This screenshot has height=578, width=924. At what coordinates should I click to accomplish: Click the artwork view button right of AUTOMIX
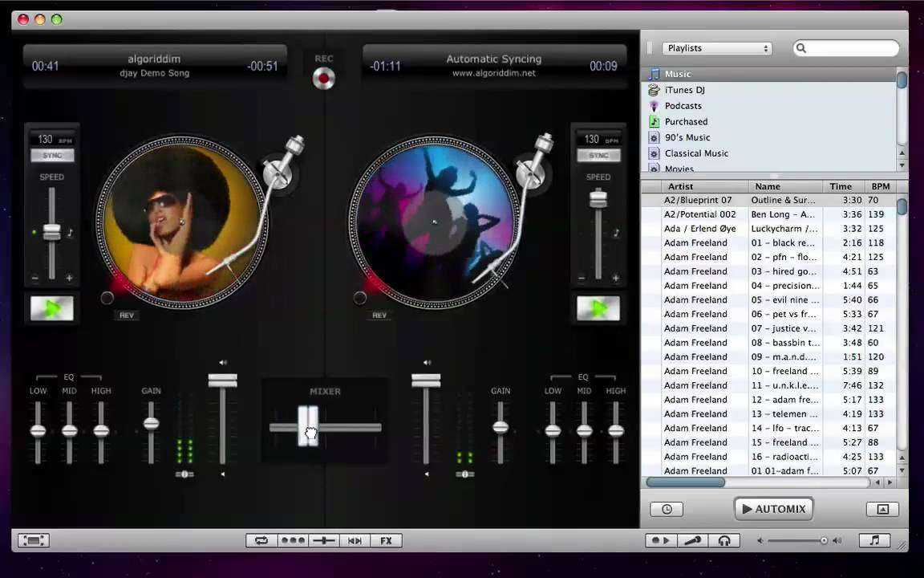882,509
